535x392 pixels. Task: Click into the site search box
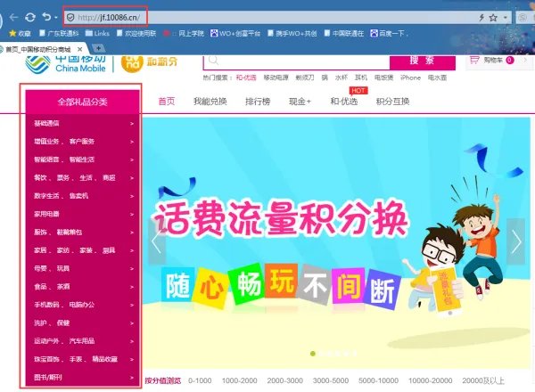click(x=297, y=61)
